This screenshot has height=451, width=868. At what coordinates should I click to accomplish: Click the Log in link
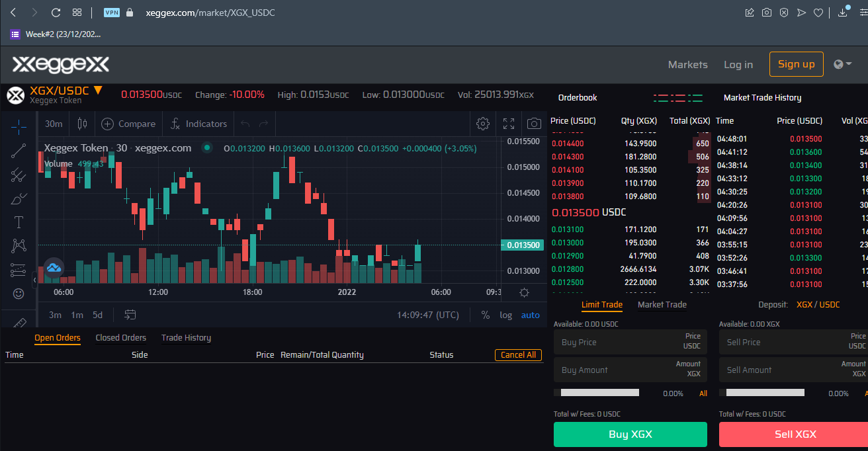point(738,64)
